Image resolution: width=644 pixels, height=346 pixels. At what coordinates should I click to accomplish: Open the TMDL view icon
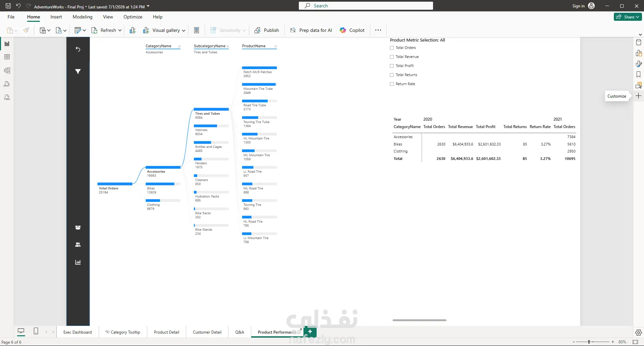point(7,97)
